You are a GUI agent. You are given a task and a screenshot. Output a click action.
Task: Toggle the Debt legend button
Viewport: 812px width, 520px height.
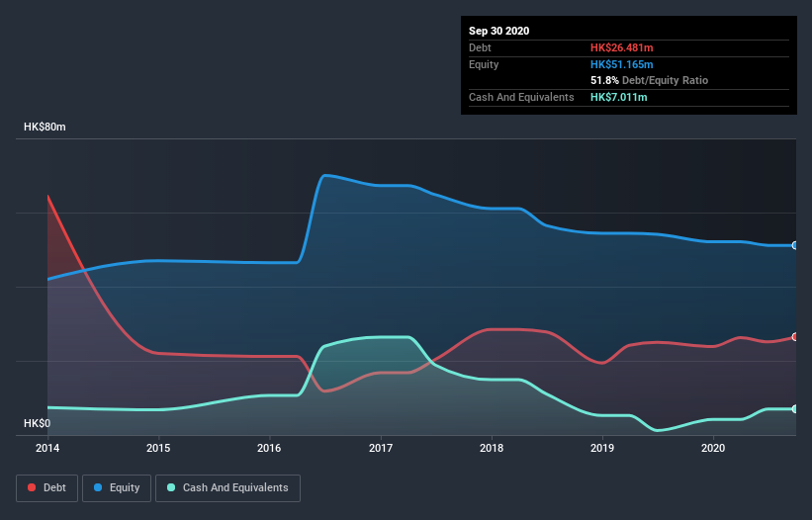pos(46,488)
